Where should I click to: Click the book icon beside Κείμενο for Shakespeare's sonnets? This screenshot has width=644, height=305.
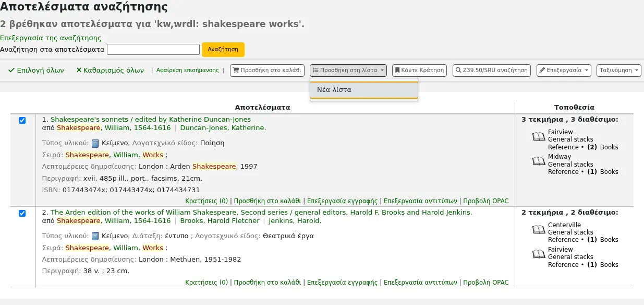click(x=95, y=143)
